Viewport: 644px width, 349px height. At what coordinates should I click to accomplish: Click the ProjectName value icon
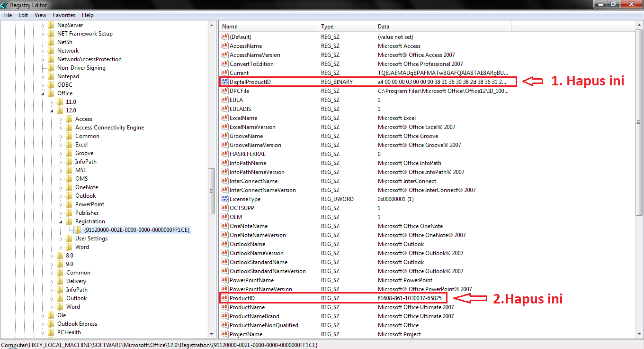225,334
